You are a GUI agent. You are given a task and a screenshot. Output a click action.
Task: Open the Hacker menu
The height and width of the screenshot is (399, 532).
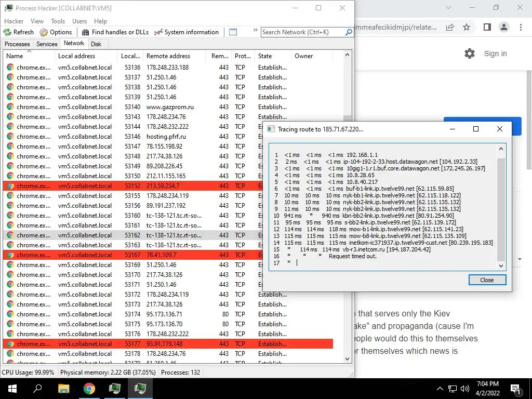tap(14, 21)
